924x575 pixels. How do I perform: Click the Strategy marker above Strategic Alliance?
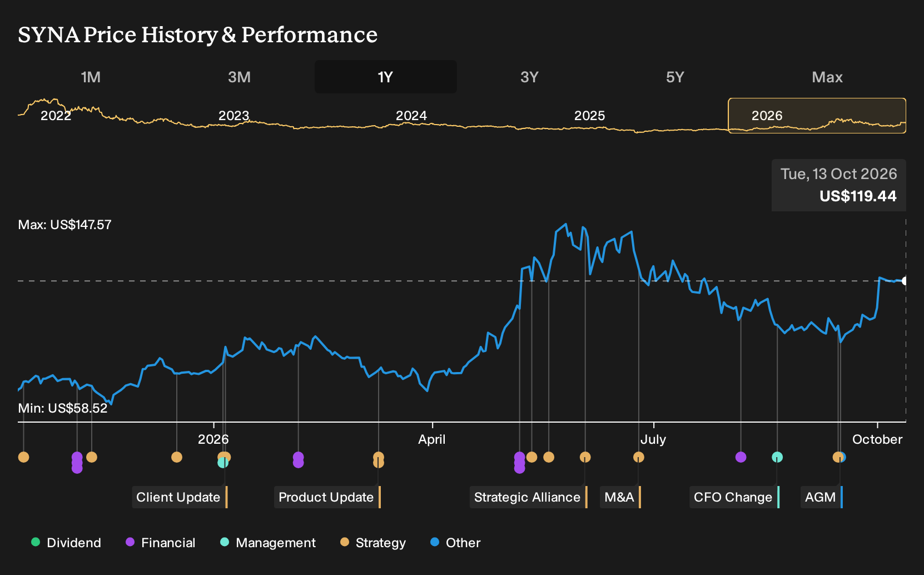coord(585,457)
